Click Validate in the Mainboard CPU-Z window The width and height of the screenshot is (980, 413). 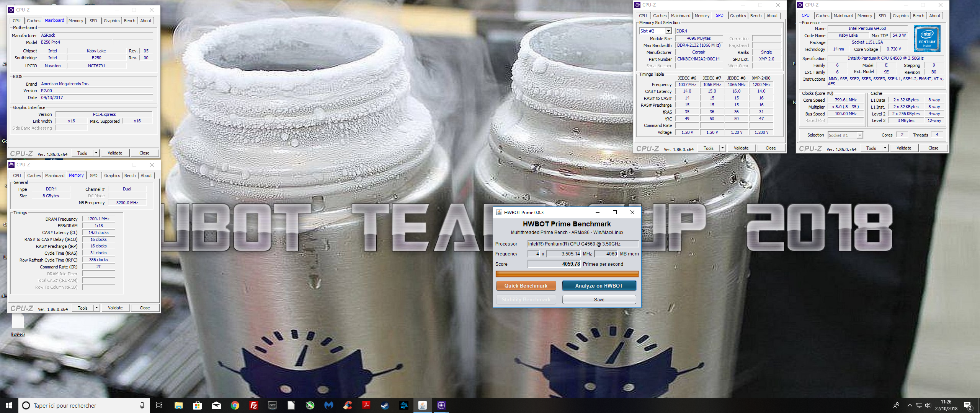(115, 153)
